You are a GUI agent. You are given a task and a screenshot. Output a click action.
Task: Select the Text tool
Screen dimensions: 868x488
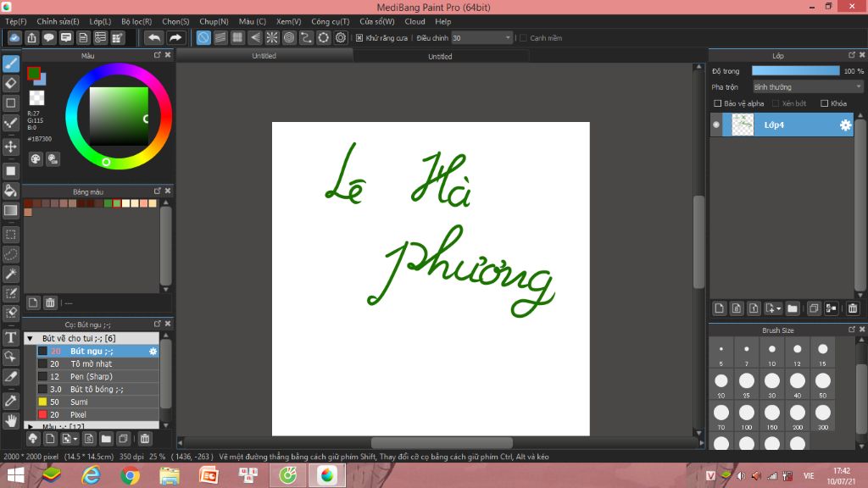(10, 337)
